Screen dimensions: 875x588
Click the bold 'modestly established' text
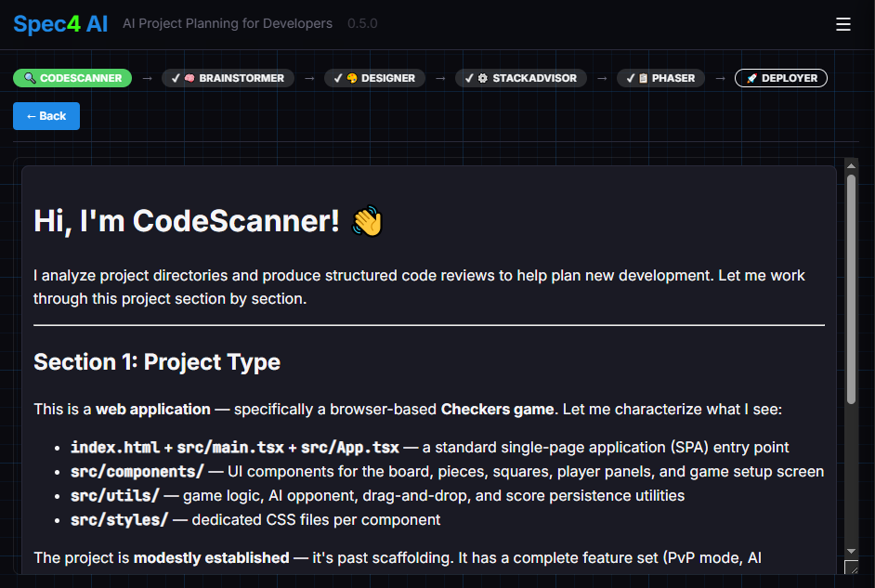(x=212, y=558)
